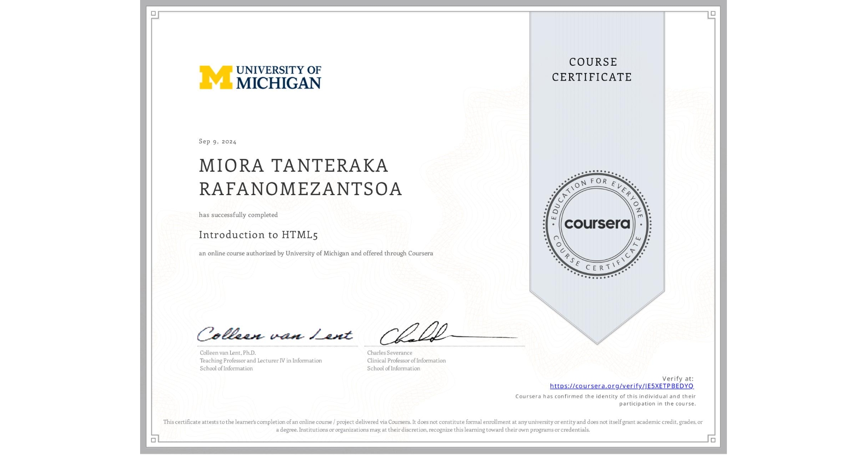868x455 pixels.
Task: Click 'Coursera has confirmed the identity' statement
Action: (x=605, y=400)
